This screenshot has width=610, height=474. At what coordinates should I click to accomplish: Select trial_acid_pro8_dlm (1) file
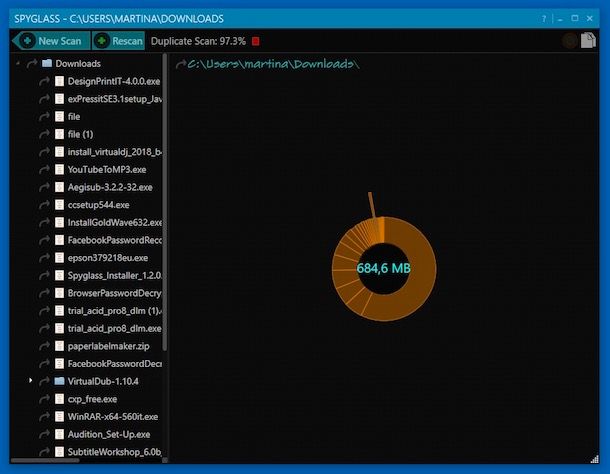pyautogui.click(x=115, y=311)
